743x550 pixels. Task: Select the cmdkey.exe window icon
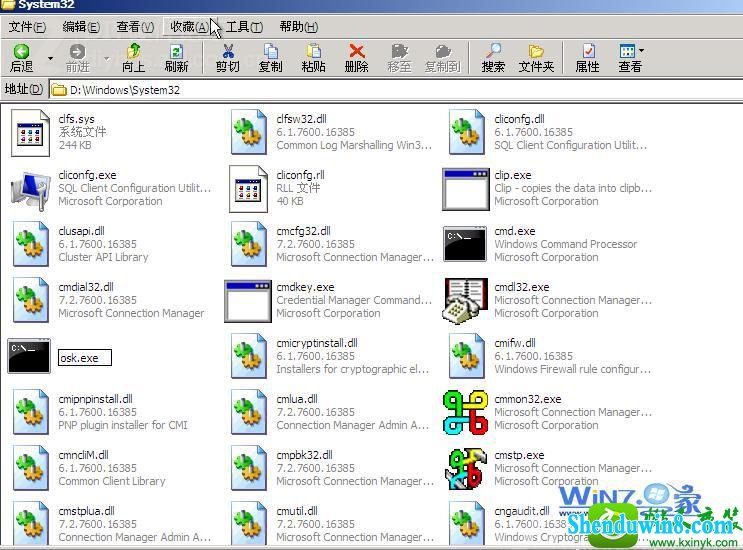[x=248, y=301]
